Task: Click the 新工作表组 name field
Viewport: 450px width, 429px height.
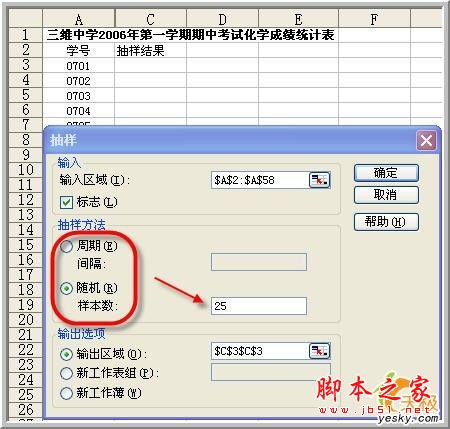Action: [x=271, y=372]
